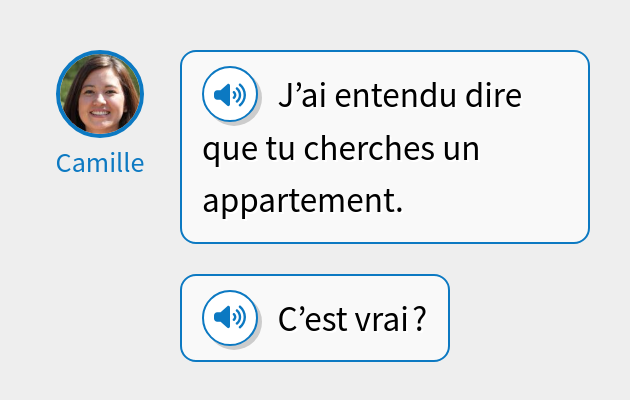Click the question mark after "vrai"
Screen dimensions: 630x400
tap(421, 319)
